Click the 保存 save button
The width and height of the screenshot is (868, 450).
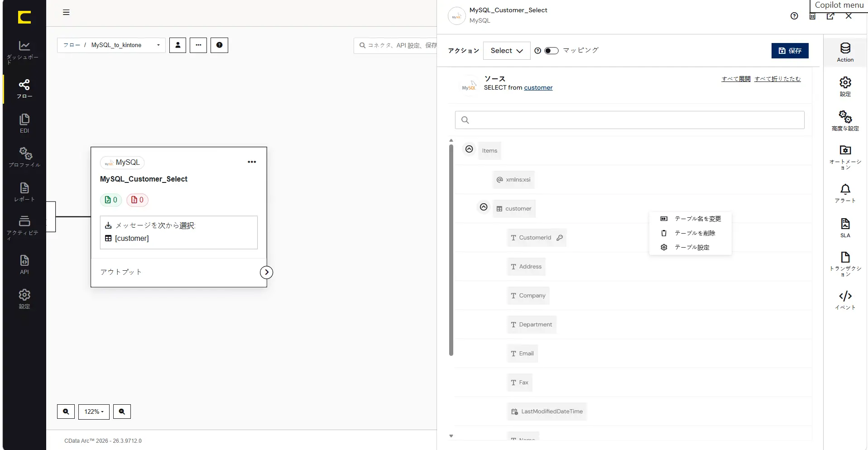pyautogui.click(x=790, y=51)
